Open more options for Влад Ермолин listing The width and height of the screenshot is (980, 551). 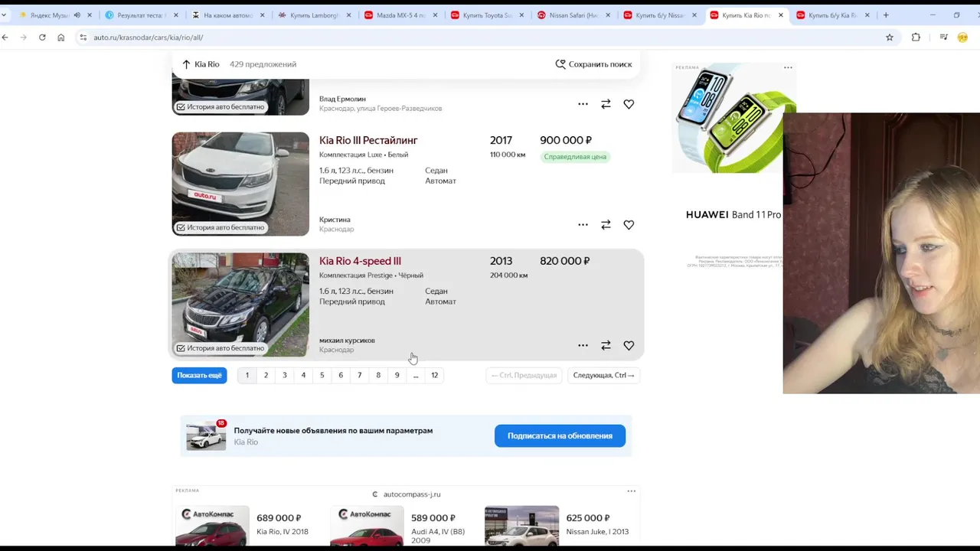583,104
